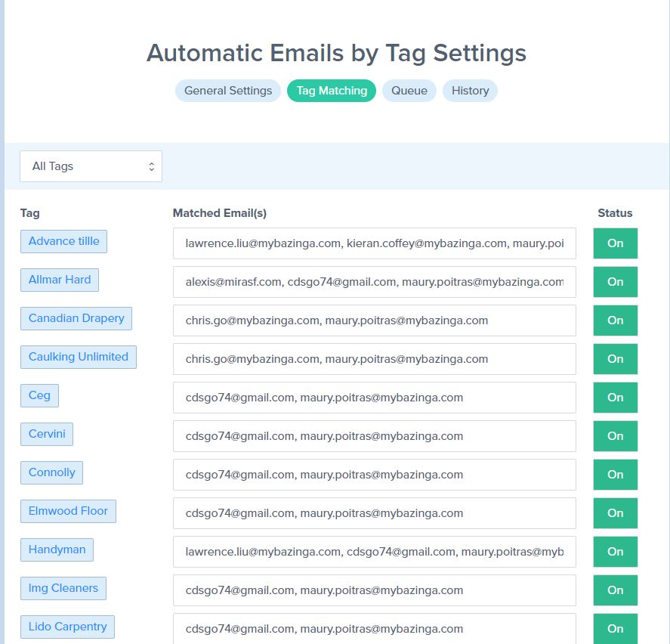Select the Lido Carpentry tag

(x=67, y=627)
